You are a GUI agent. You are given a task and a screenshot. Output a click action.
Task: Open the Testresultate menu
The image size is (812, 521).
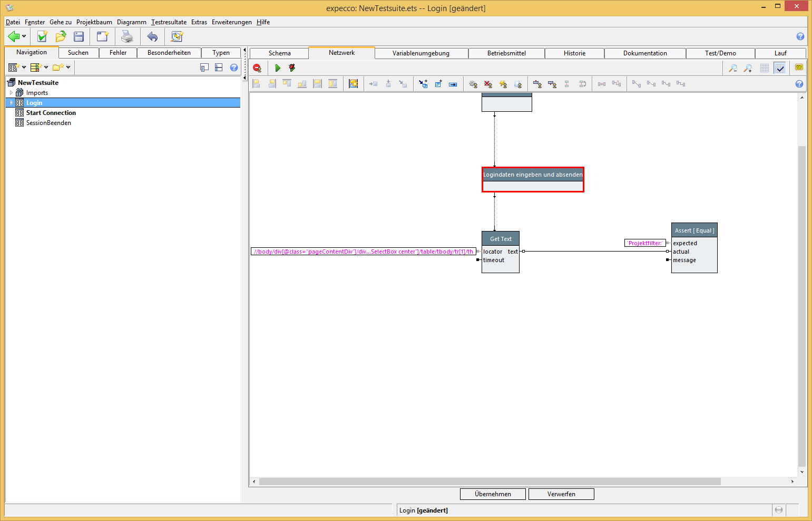point(169,22)
